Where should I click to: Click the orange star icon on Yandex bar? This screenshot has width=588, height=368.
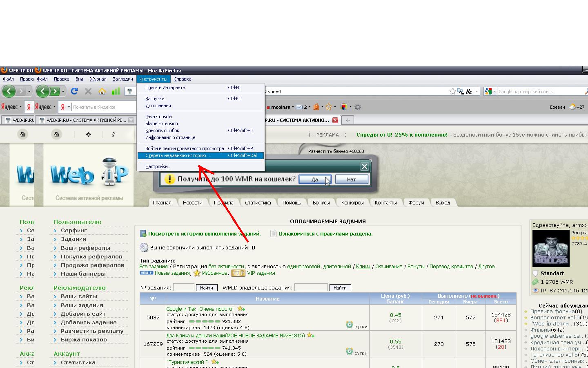pyautogui.click(x=329, y=107)
